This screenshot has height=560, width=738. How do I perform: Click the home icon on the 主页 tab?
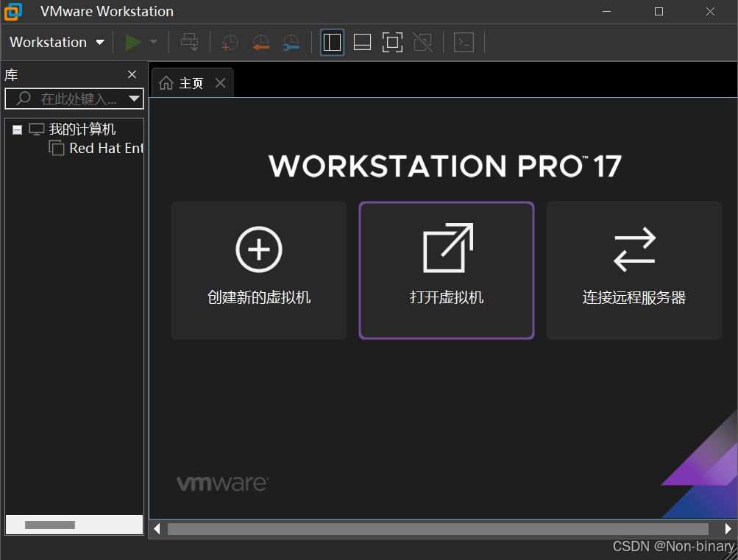166,83
